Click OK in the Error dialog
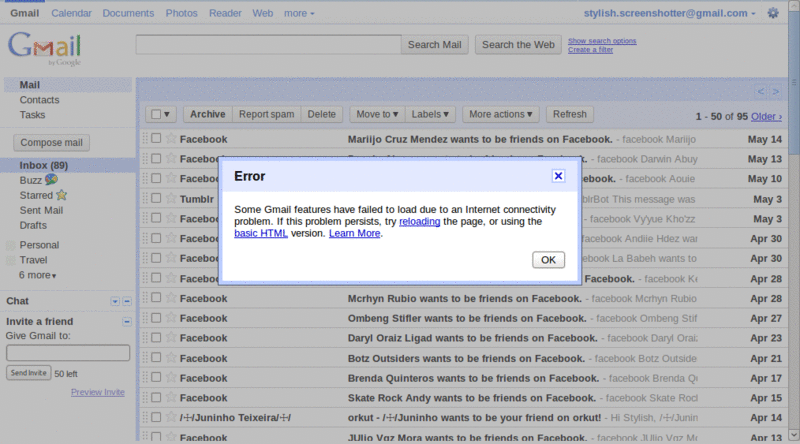 click(x=548, y=260)
